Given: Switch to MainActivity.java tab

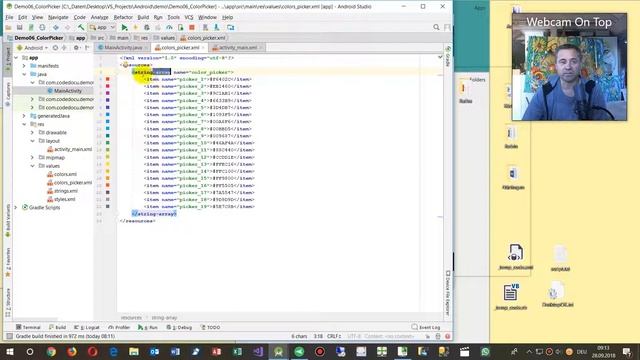Looking at the screenshot, I should coord(122,48).
